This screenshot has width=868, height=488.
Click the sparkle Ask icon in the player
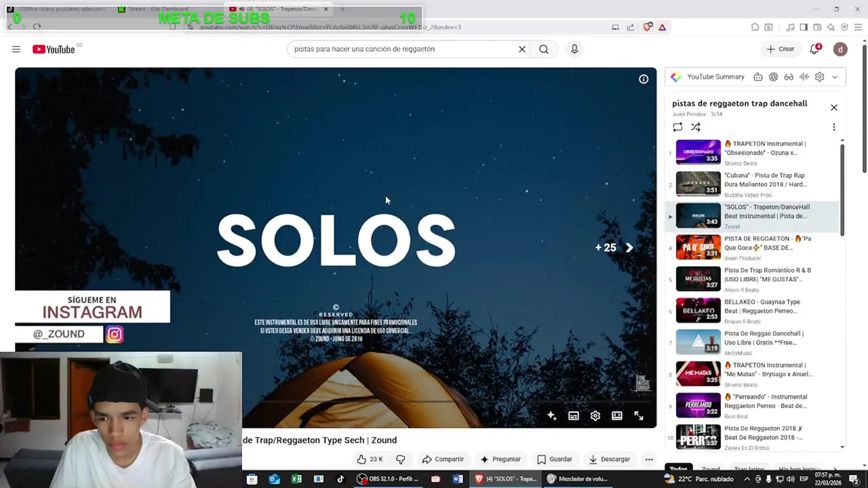(552, 415)
